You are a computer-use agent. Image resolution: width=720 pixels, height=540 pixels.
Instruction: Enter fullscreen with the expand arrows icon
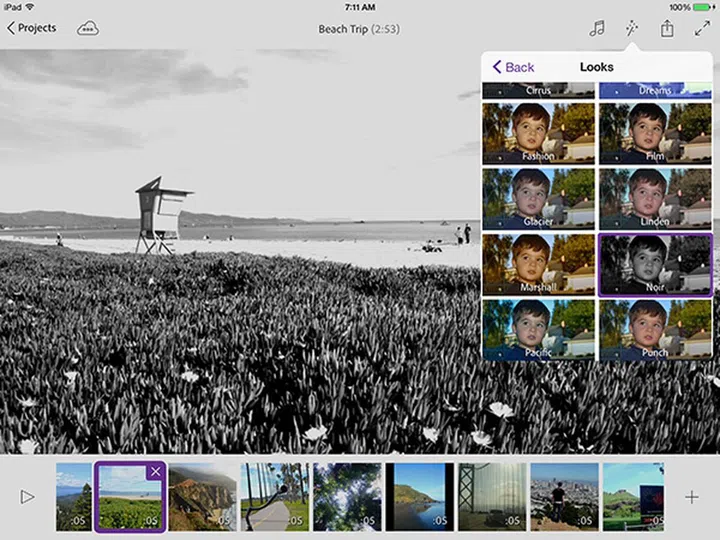coord(702,29)
